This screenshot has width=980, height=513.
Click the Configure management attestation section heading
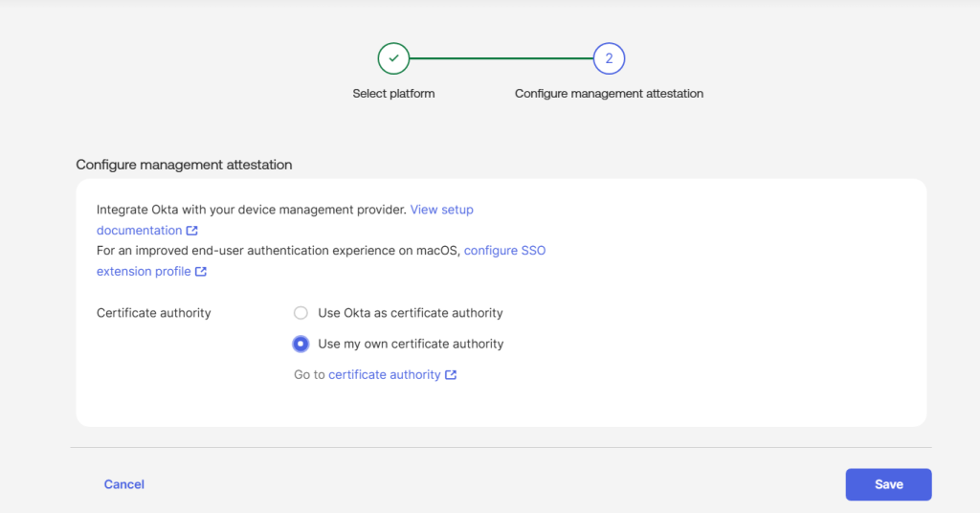coord(184,165)
